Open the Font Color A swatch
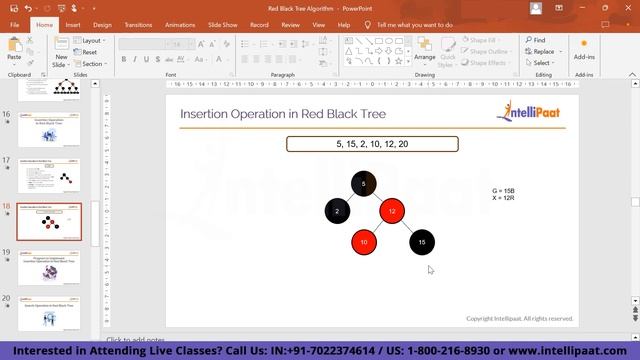This screenshot has height=360, width=640. pos(219,60)
